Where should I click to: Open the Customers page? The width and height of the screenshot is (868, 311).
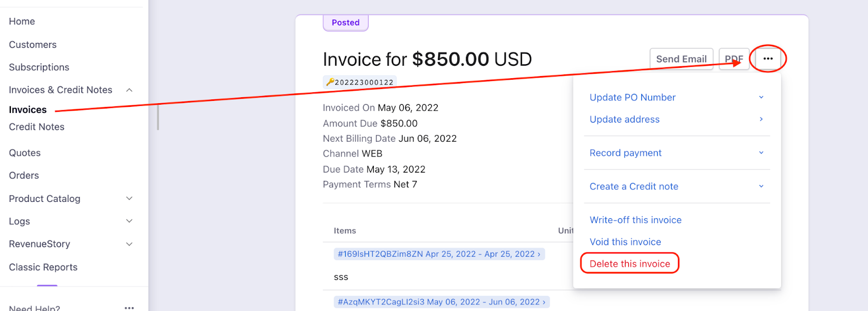(33, 45)
